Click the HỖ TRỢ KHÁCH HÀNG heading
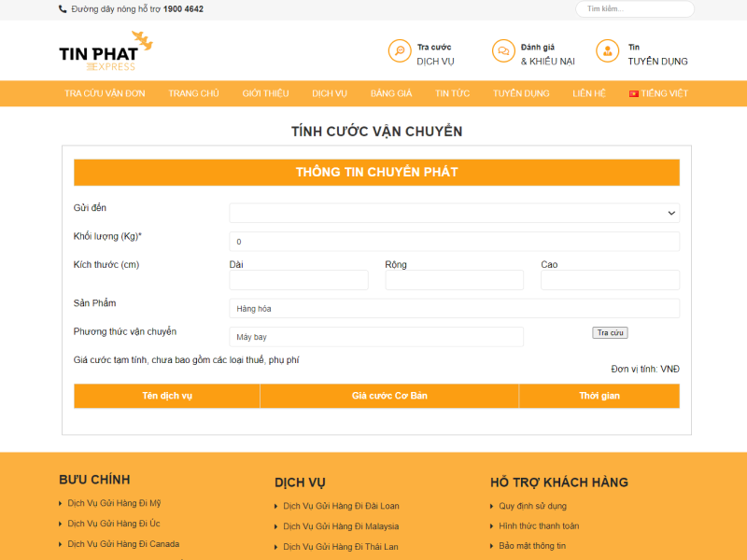This screenshot has width=747, height=560. 559,483
